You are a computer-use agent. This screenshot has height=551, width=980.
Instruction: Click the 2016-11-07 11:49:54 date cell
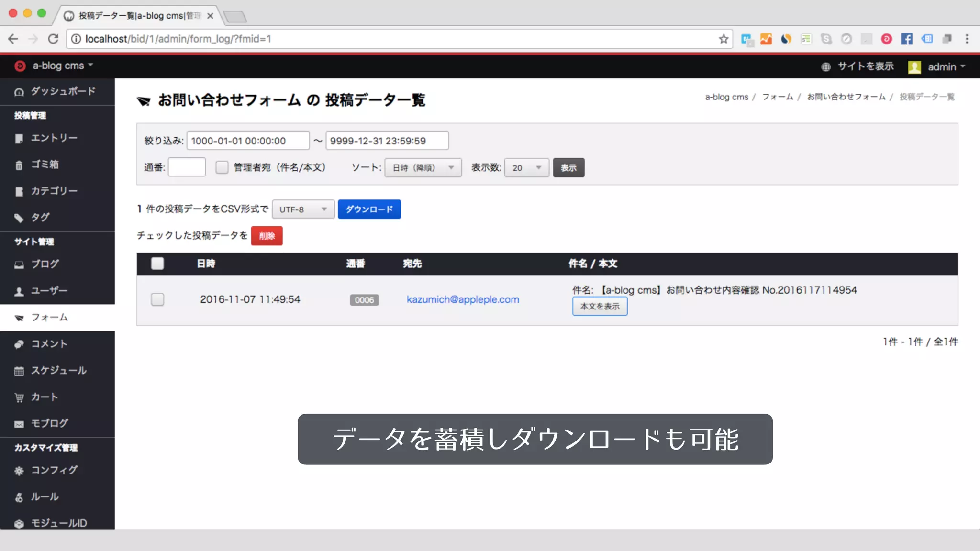250,299
